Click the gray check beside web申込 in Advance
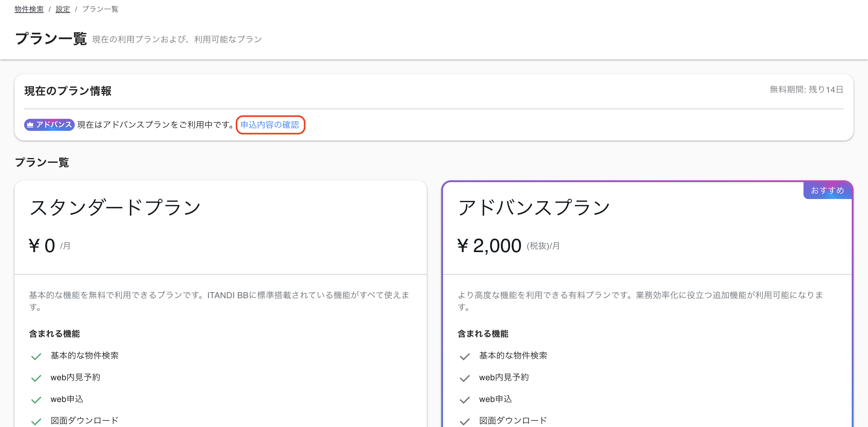868x427 pixels. pyautogui.click(x=465, y=400)
